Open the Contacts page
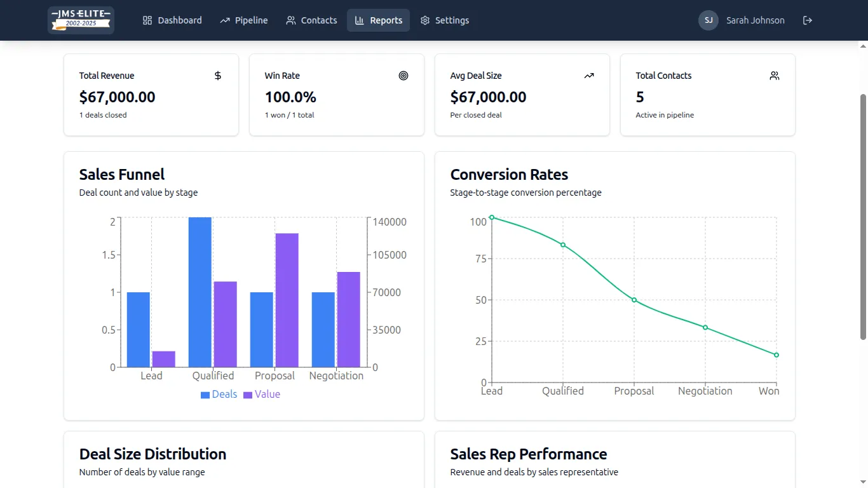Image resolution: width=868 pixels, height=488 pixels. 311,20
